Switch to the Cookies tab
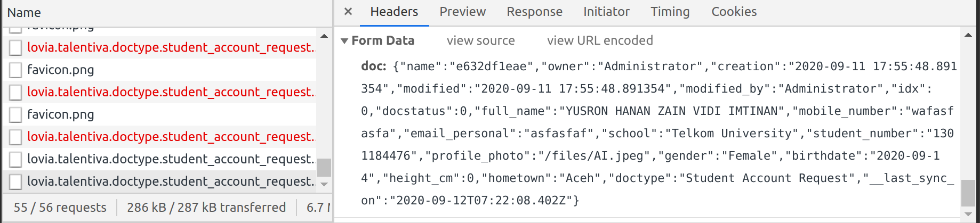This screenshot has width=980, height=223. [x=734, y=12]
